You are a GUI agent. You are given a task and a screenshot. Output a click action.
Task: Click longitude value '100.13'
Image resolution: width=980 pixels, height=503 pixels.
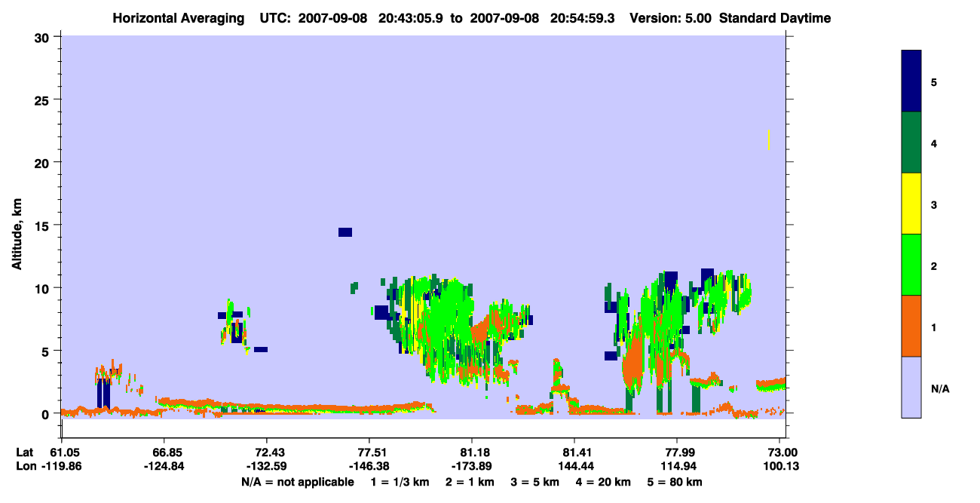point(782,465)
